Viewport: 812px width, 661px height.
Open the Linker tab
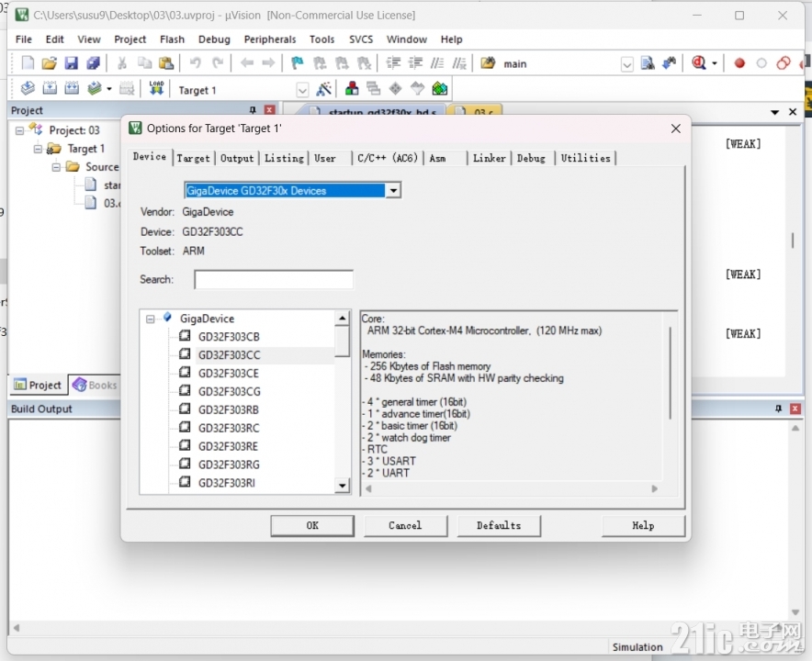(x=489, y=159)
